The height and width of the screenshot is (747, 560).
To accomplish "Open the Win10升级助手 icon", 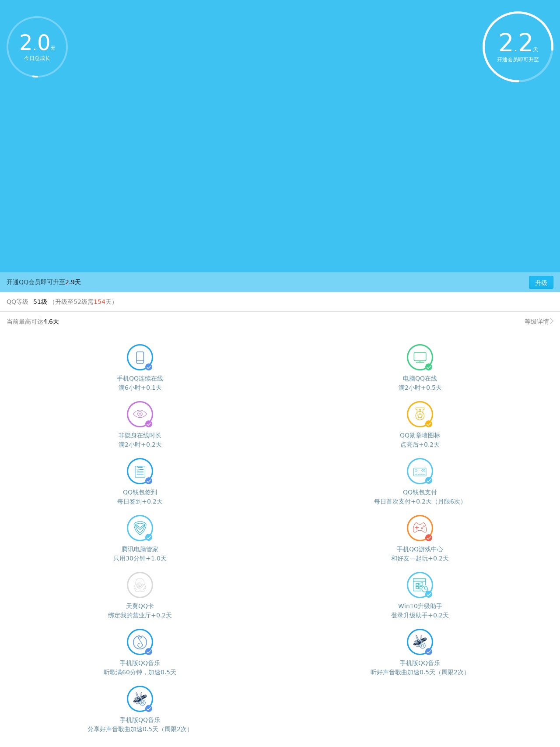I will coord(420,585).
